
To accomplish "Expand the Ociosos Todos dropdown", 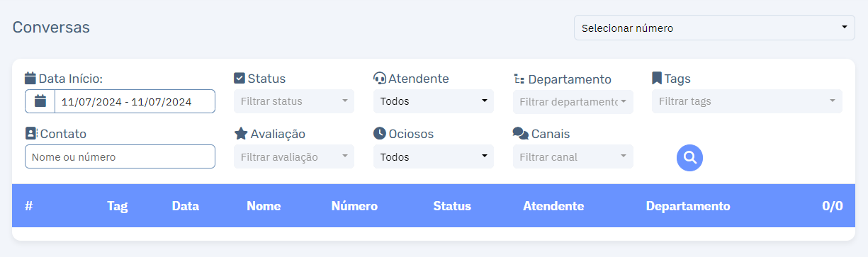I will tap(434, 156).
